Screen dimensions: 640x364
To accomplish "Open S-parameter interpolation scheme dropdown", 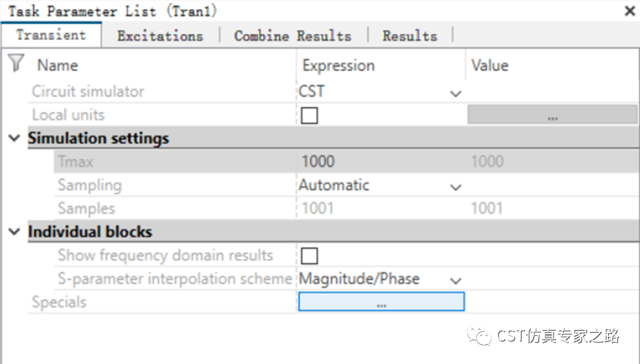I will 455,280.
